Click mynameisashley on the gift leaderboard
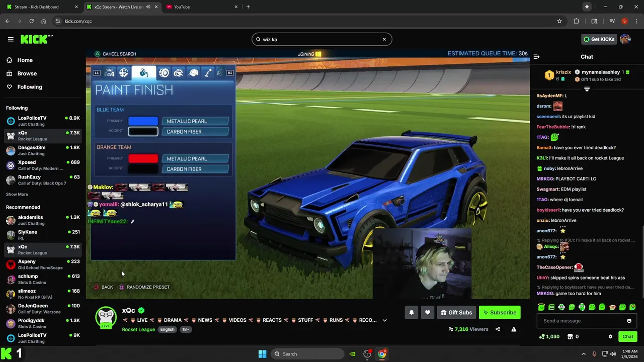The image size is (644, 362). [601, 72]
